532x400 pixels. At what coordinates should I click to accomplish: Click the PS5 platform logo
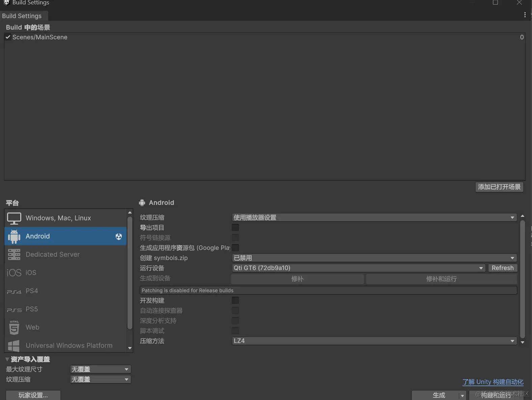point(14,310)
